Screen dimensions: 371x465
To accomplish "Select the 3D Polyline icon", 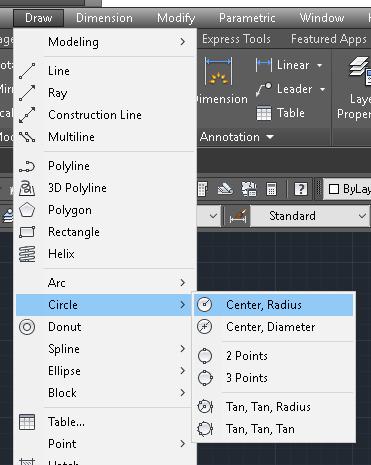I will click(27, 188).
